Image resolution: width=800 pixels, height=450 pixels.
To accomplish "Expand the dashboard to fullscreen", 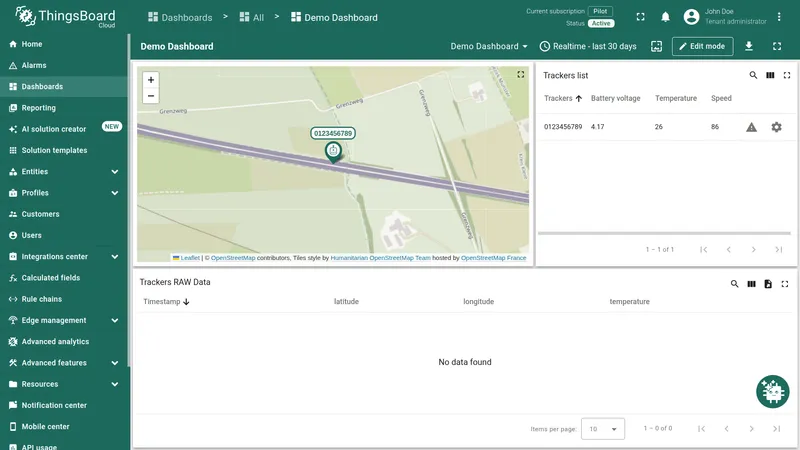I will (x=777, y=46).
